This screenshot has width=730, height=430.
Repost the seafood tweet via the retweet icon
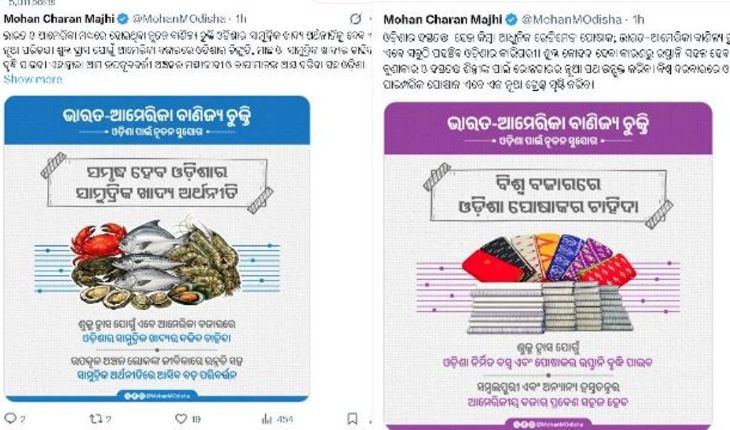(95, 418)
